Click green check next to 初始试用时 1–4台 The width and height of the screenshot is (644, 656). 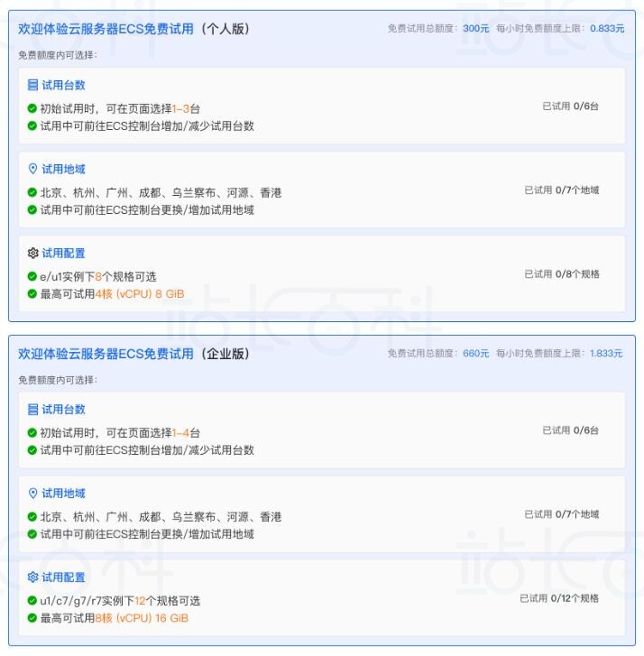tap(32, 433)
